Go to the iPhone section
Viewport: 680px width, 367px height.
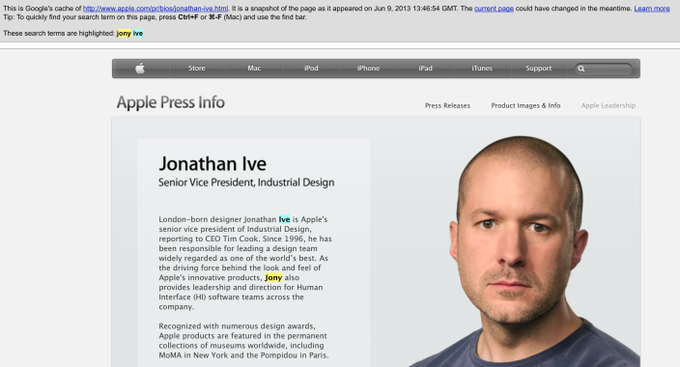[x=368, y=68]
